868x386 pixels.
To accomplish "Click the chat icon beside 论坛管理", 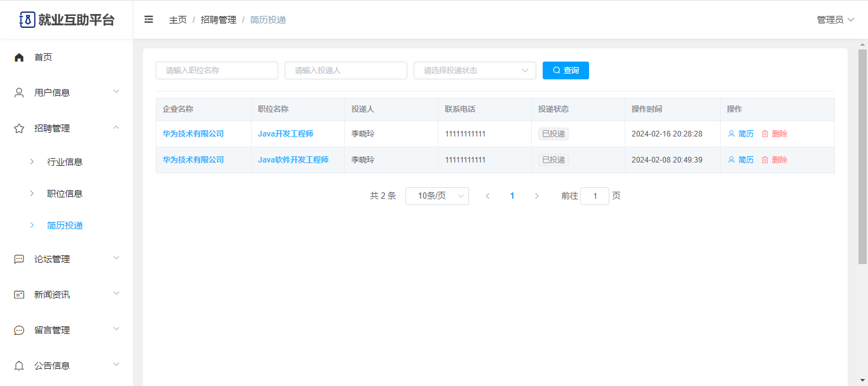I will click(19, 259).
